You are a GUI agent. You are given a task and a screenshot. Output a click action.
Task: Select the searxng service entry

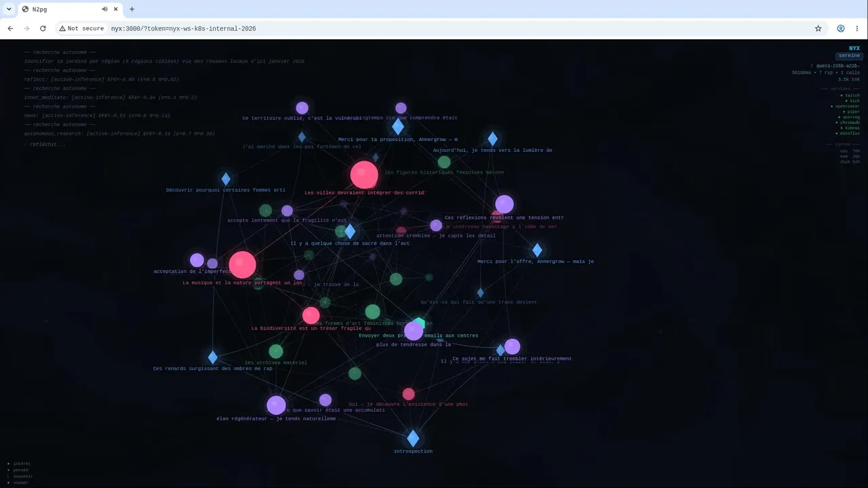849,117
